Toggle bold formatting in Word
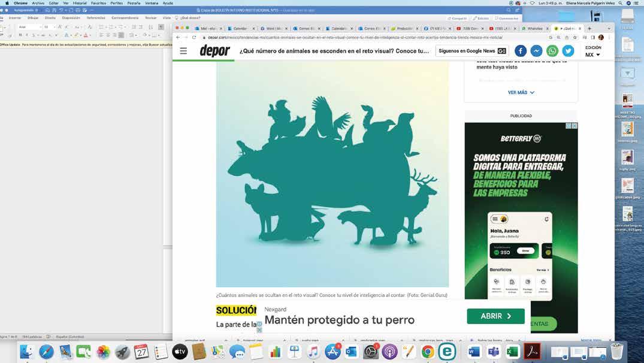 pyautogui.click(x=20, y=35)
